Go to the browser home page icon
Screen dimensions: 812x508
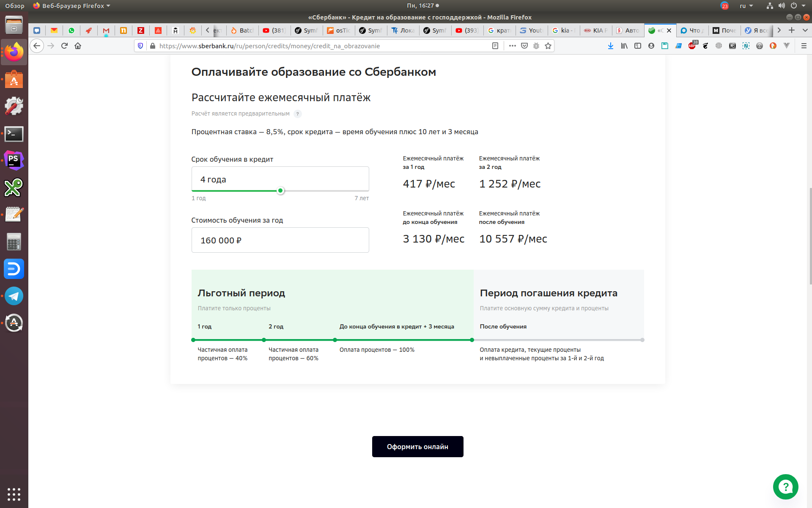[78, 46]
